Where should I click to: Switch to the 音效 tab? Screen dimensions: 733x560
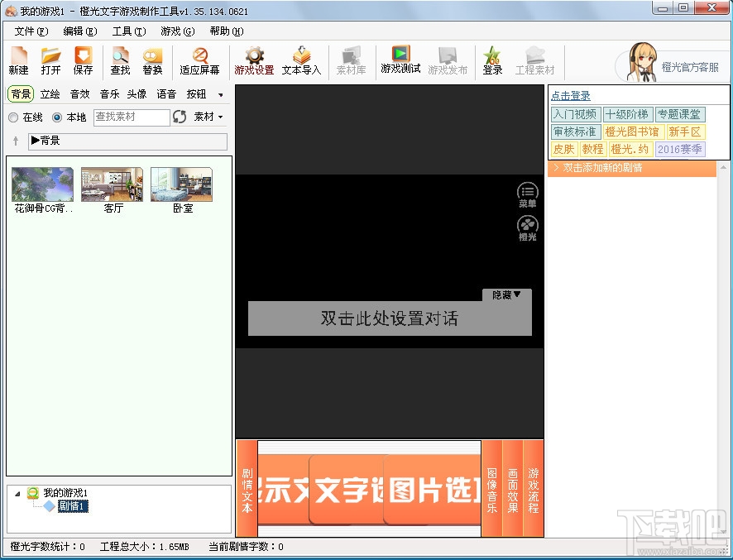(80, 94)
